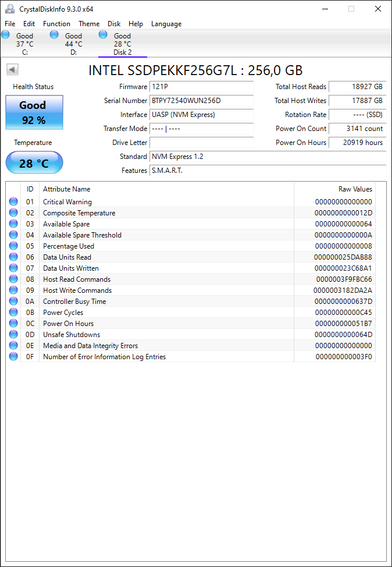Click raw value 0000003182DA2A

coord(343,290)
